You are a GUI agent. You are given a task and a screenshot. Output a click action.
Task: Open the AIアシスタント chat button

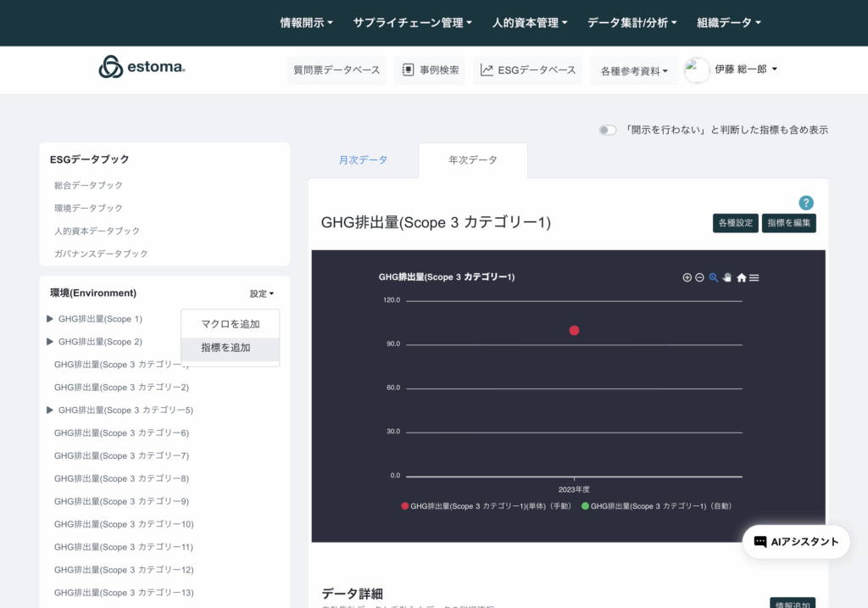click(796, 542)
